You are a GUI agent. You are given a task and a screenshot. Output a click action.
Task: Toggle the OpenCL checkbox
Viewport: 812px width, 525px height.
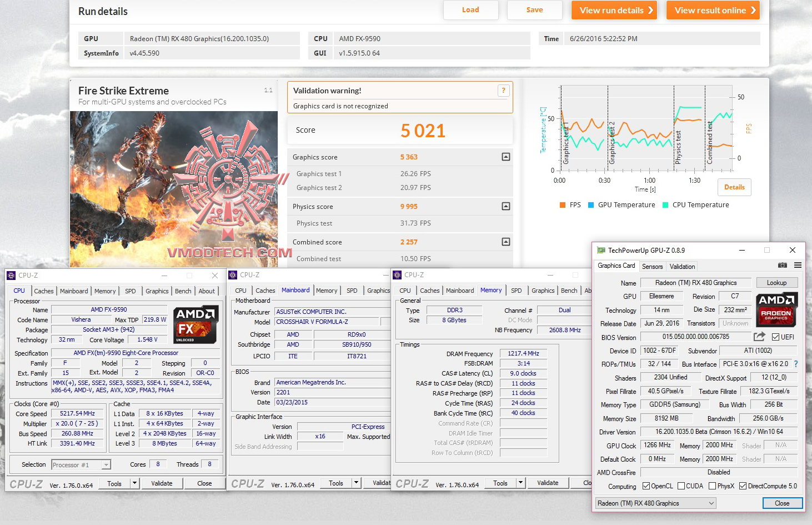click(646, 486)
